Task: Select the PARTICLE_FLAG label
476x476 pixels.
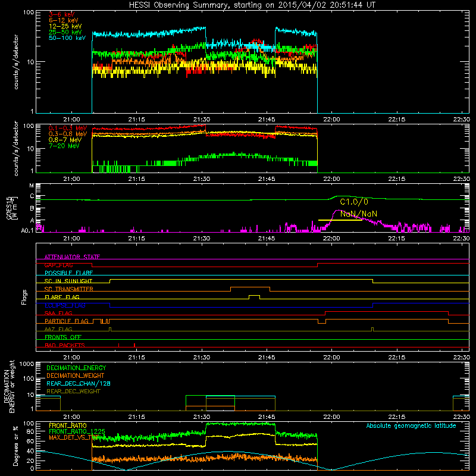Action: (67, 321)
